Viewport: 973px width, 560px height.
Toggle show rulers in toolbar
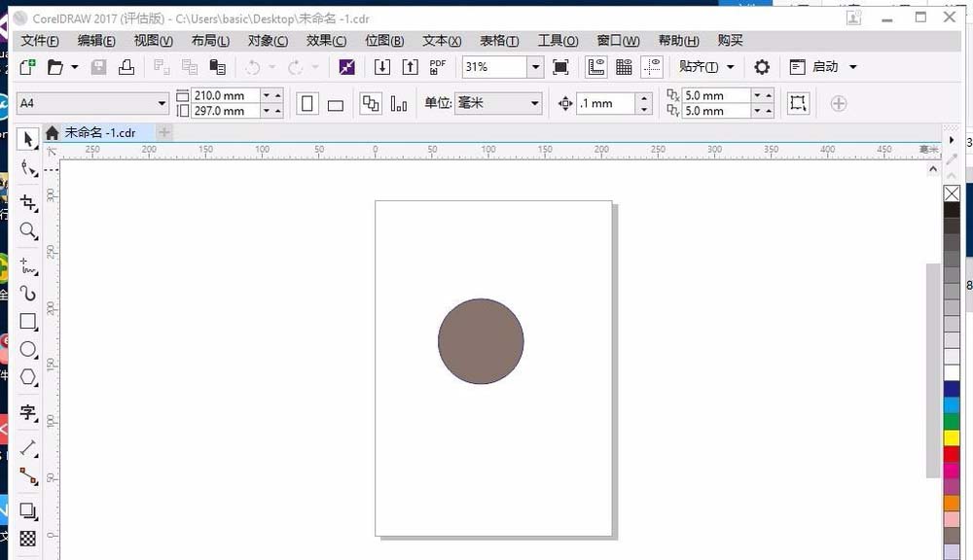[x=596, y=67]
